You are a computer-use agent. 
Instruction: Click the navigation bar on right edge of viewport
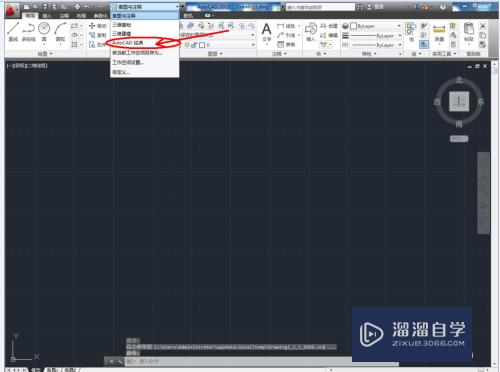coord(483,193)
